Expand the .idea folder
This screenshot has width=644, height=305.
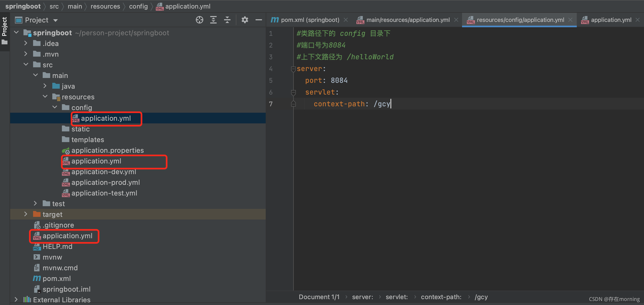coord(26,43)
